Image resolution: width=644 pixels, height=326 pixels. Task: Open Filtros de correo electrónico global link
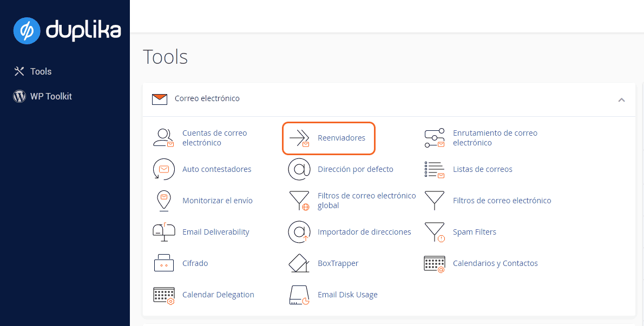coord(366,201)
